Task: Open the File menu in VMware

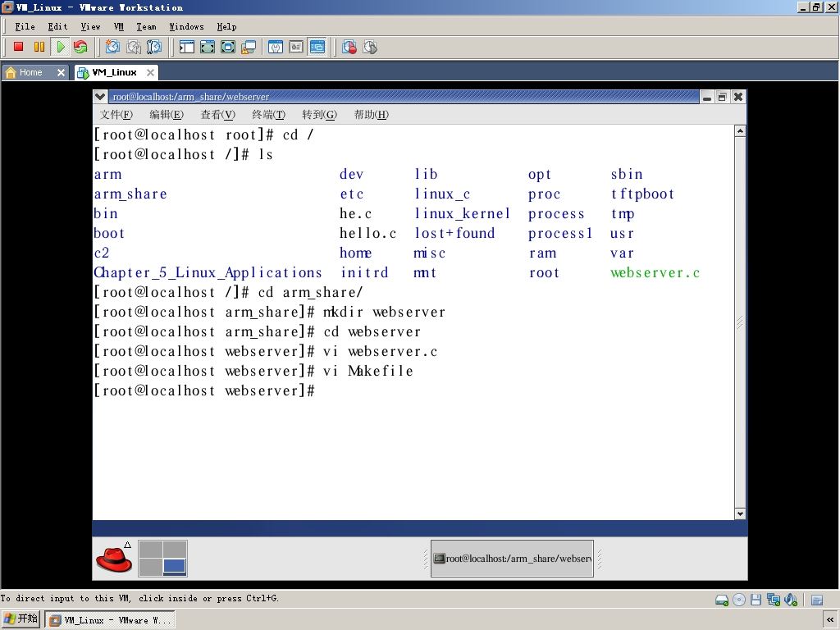Action: 25,26
